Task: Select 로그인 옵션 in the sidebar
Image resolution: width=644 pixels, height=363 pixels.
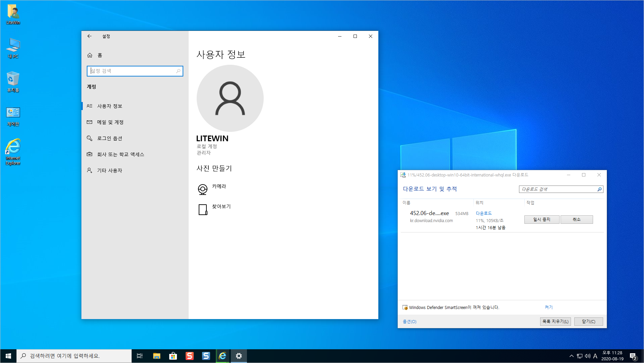Action: click(x=135, y=138)
